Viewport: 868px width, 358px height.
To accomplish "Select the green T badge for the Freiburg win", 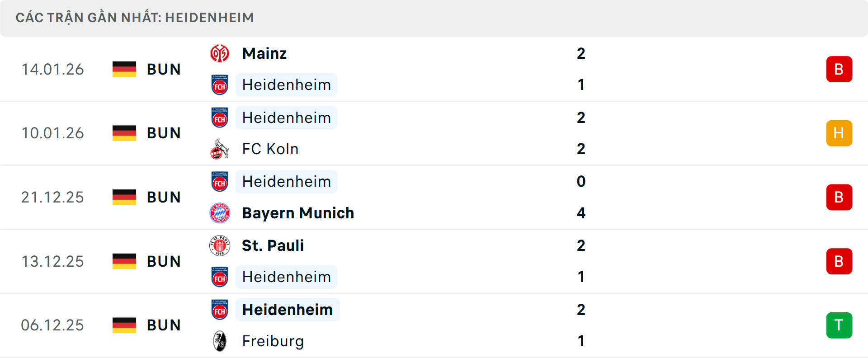I will 839,325.
